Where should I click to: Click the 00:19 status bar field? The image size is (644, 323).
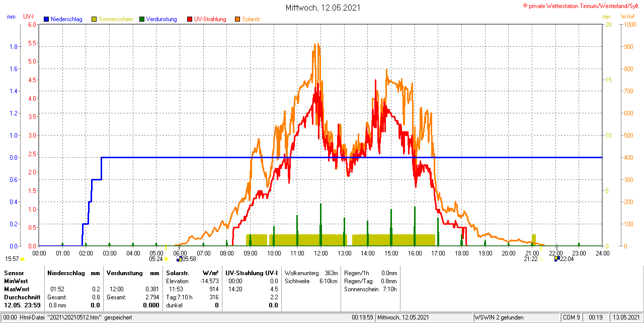coord(596,317)
